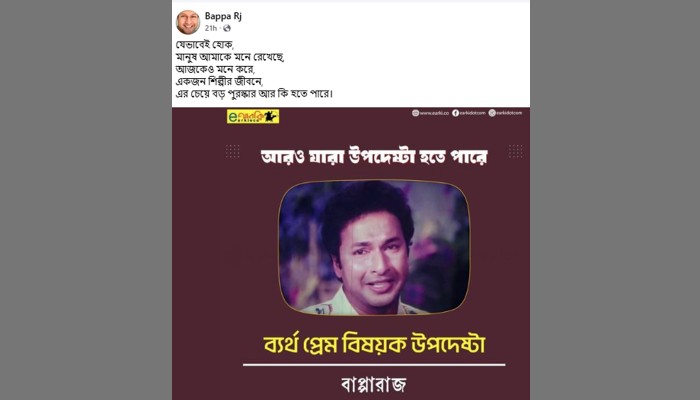Click the Instagram icon in image header
This screenshot has height=400, width=700.
(x=492, y=113)
